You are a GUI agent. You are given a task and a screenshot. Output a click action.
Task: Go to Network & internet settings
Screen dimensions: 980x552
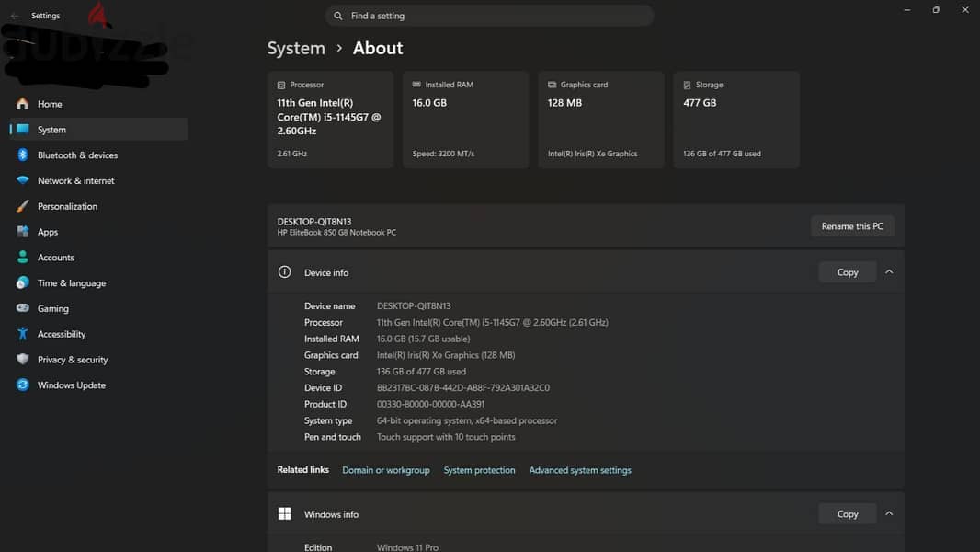tap(98, 180)
